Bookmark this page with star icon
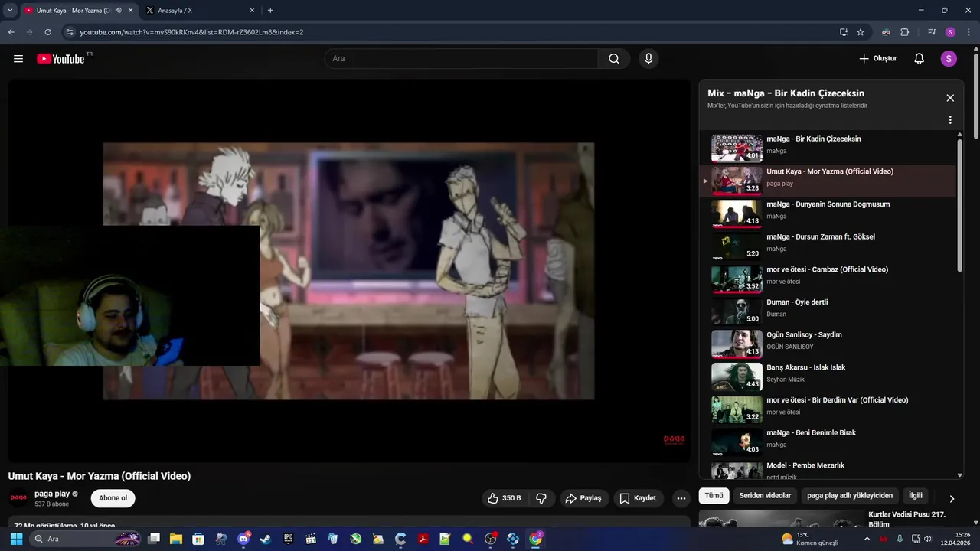Viewport: 980px width, 551px height. 861,32
